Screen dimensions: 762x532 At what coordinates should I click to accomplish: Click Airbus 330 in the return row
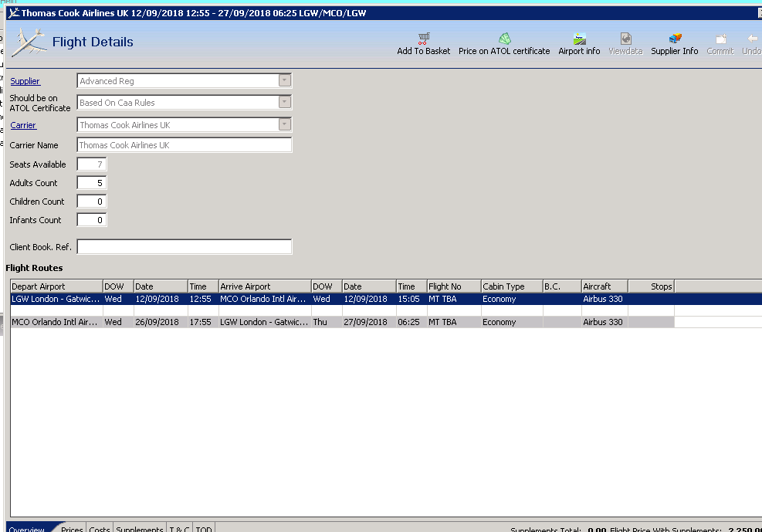[x=605, y=322]
